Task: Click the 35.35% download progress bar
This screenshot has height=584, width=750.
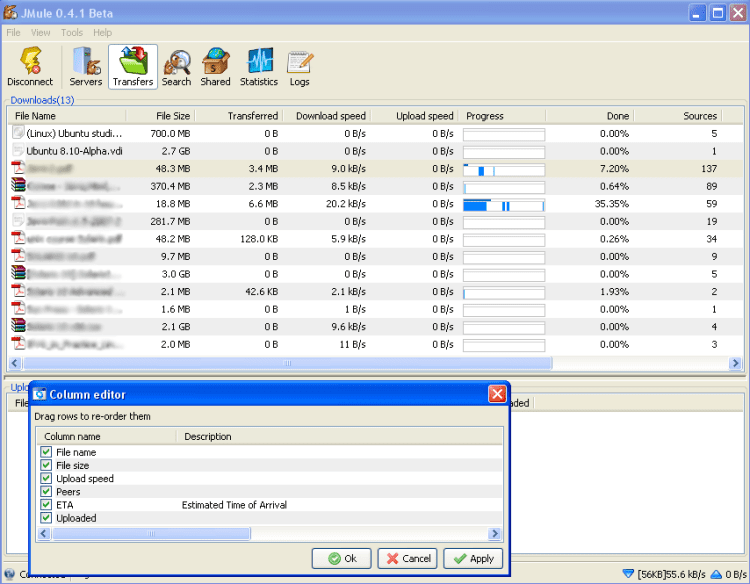Action: click(504, 203)
